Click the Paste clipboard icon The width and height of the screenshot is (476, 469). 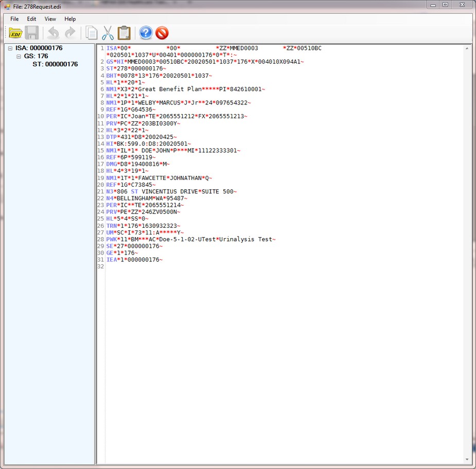[x=124, y=33]
